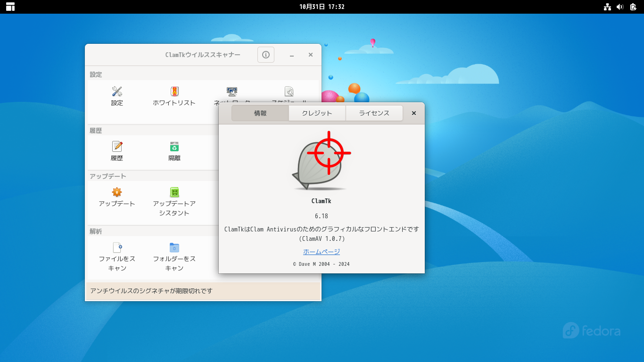Switch to the ライセンス tab
This screenshot has height=362, width=644.
pos(374,113)
